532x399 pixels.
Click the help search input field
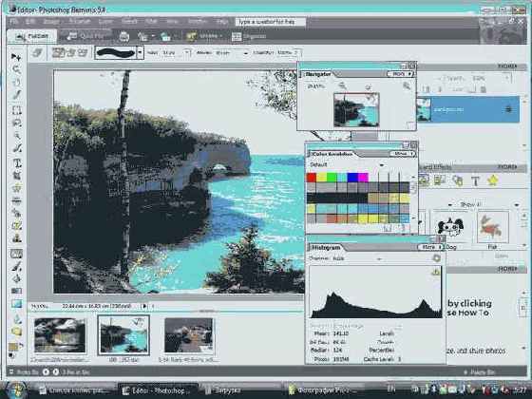[271, 22]
